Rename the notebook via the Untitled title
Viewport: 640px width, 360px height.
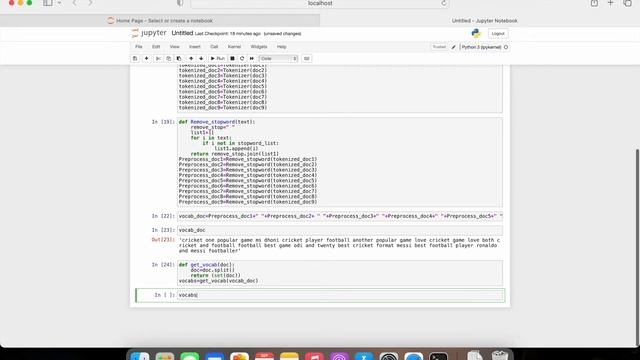(x=182, y=33)
